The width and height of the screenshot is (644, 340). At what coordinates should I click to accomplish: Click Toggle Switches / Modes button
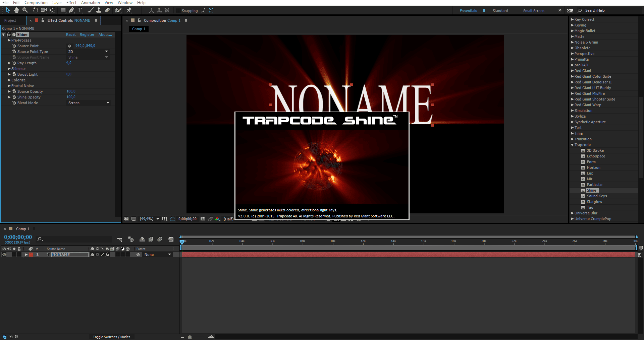tap(111, 337)
